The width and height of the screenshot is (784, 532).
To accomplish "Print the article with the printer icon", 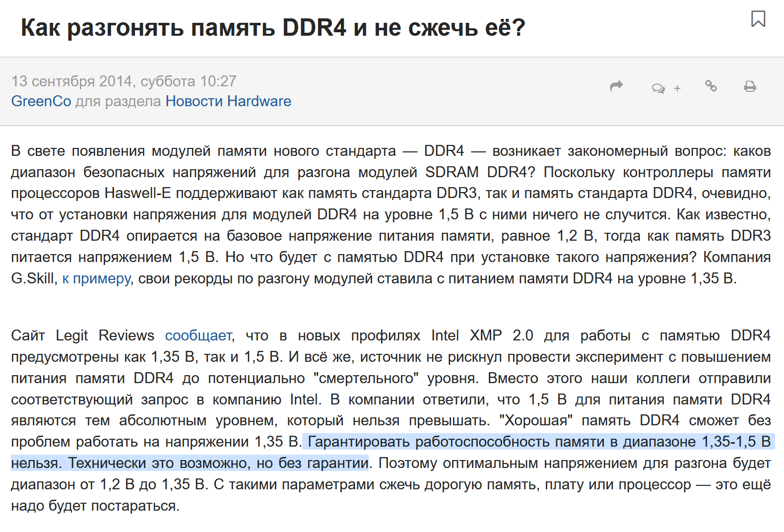I will pos(750,86).
